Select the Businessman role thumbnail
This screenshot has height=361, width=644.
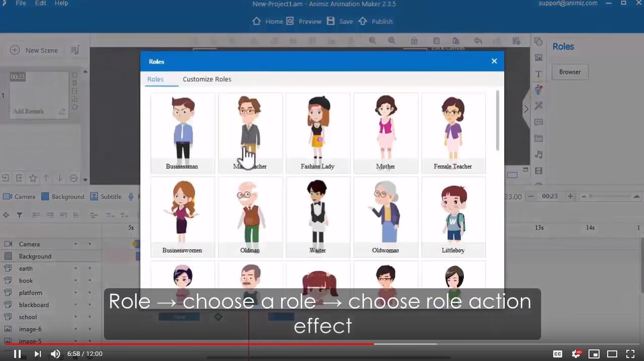(x=182, y=133)
